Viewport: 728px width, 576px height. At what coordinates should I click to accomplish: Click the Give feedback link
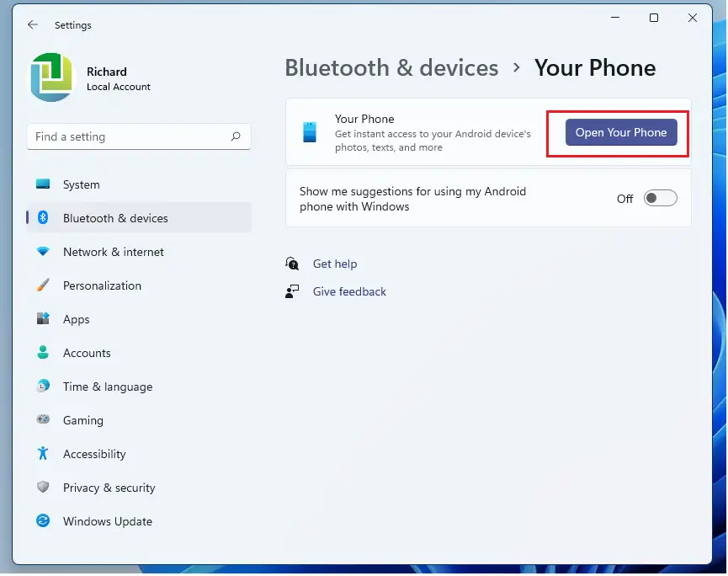click(x=349, y=291)
